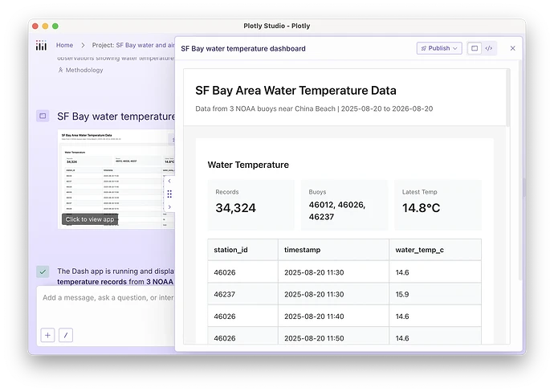Click station cell 46237
This screenshot has width=554, height=392.
pyautogui.click(x=243, y=294)
